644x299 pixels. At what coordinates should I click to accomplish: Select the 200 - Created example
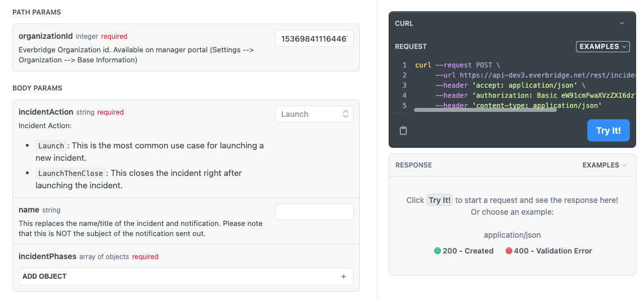point(468,251)
